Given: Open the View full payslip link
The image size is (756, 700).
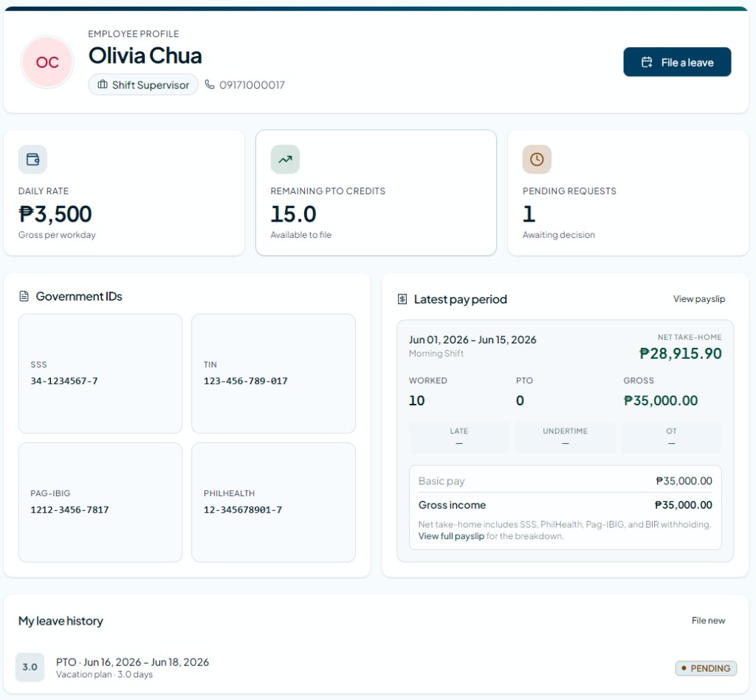Looking at the screenshot, I should point(451,536).
